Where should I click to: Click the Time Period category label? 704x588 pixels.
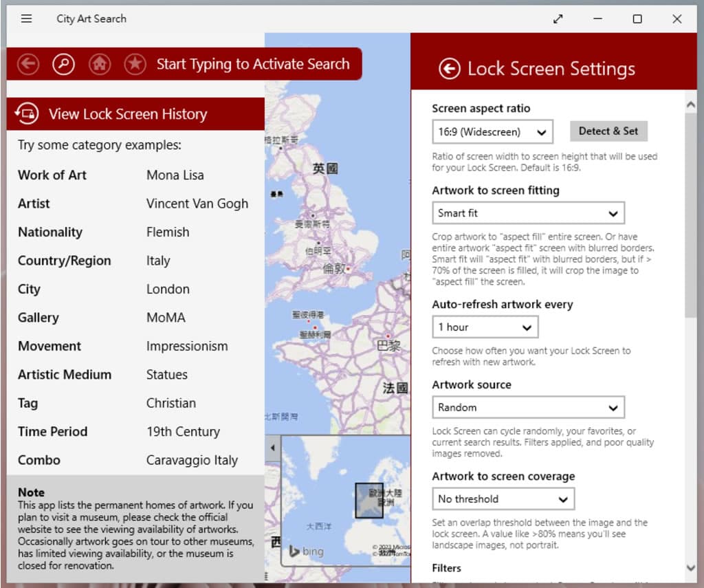coord(52,432)
